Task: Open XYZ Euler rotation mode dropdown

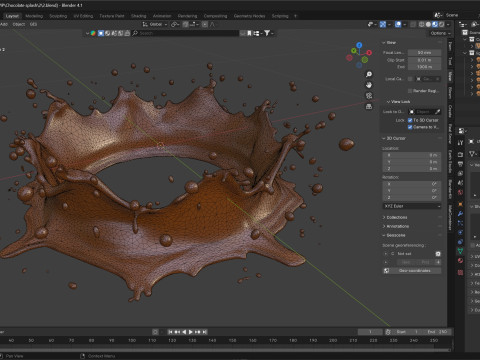Action: [x=412, y=206]
